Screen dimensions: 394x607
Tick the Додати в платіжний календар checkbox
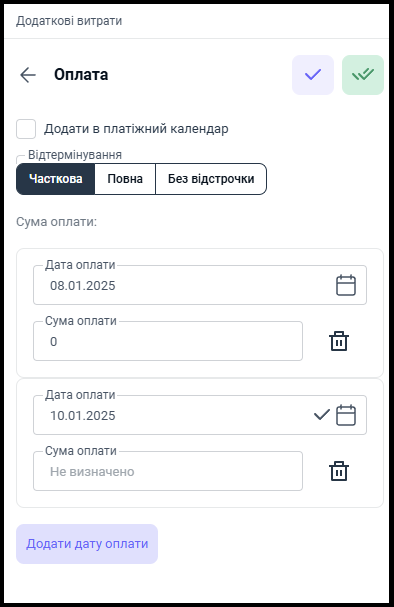pyautogui.click(x=26, y=129)
